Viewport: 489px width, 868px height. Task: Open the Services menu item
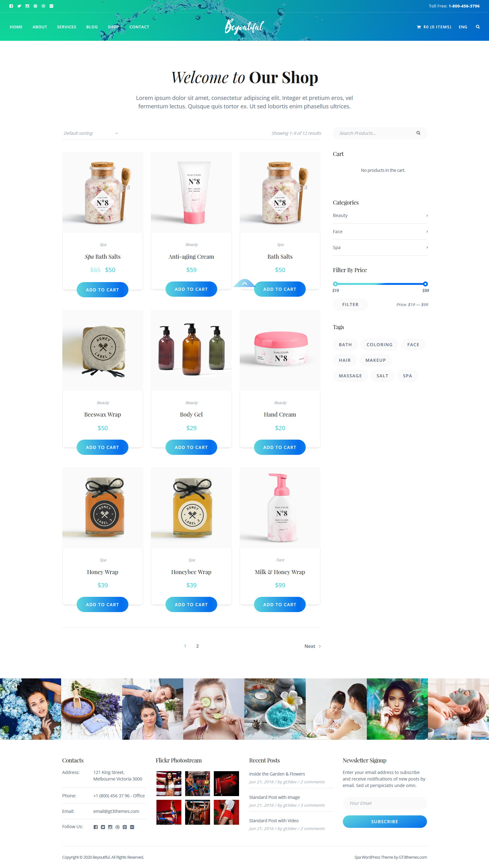pyautogui.click(x=66, y=27)
